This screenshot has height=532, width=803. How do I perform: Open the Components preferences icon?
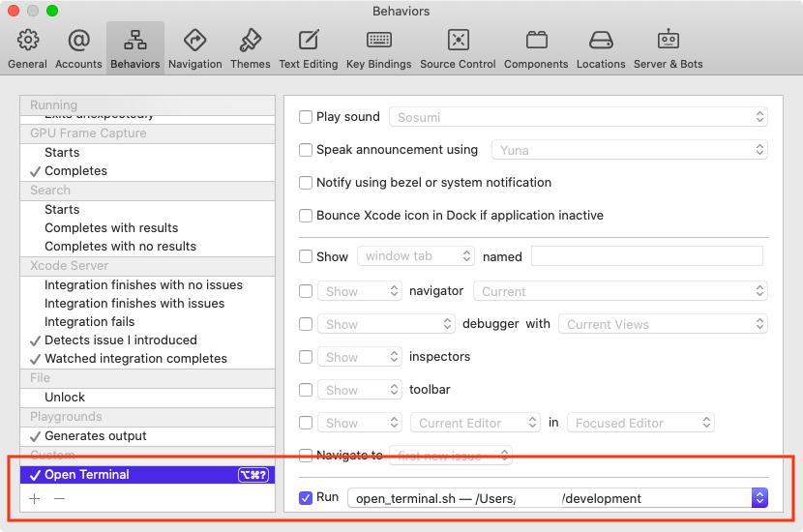point(537,40)
